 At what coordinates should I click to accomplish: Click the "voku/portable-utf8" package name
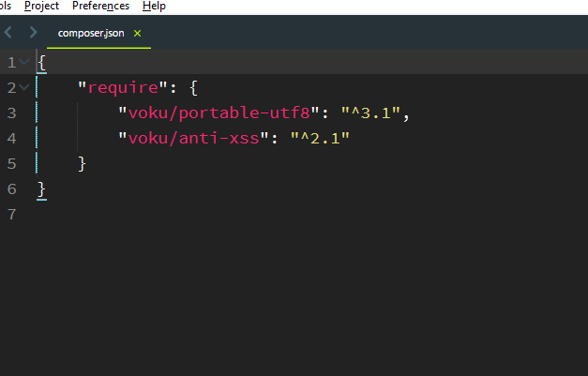pyautogui.click(x=219, y=113)
